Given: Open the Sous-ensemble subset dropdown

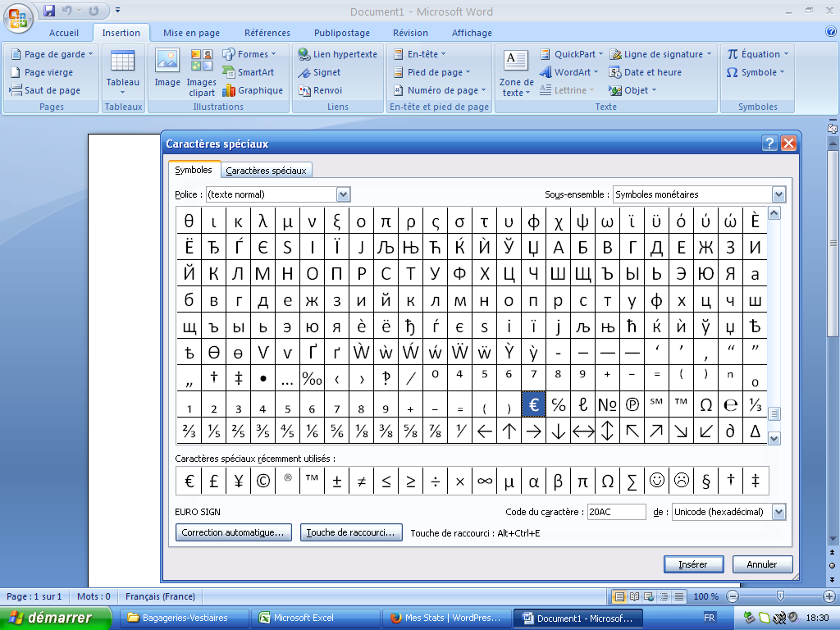Looking at the screenshot, I should [778, 194].
